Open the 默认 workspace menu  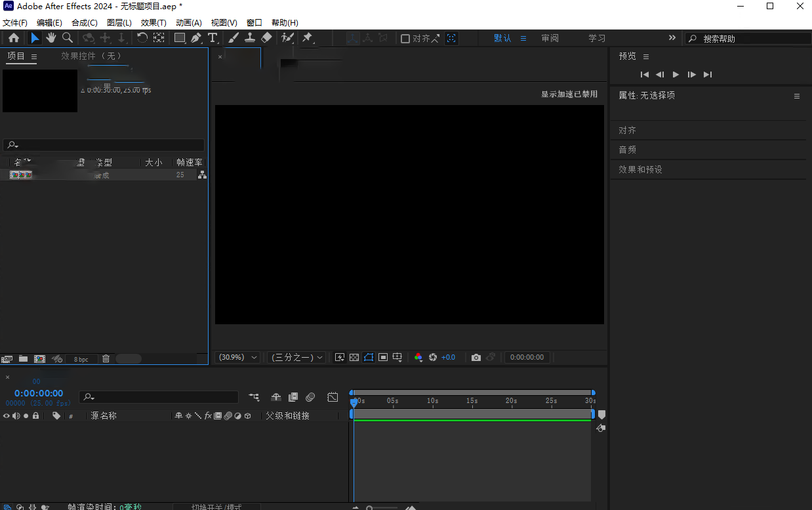point(523,38)
